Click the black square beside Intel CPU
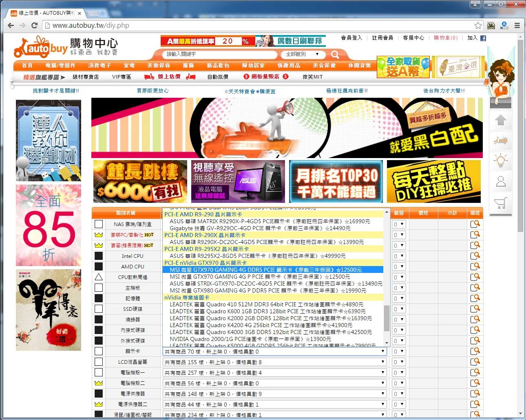The width and height of the screenshot is (526, 420). (98, 256)
